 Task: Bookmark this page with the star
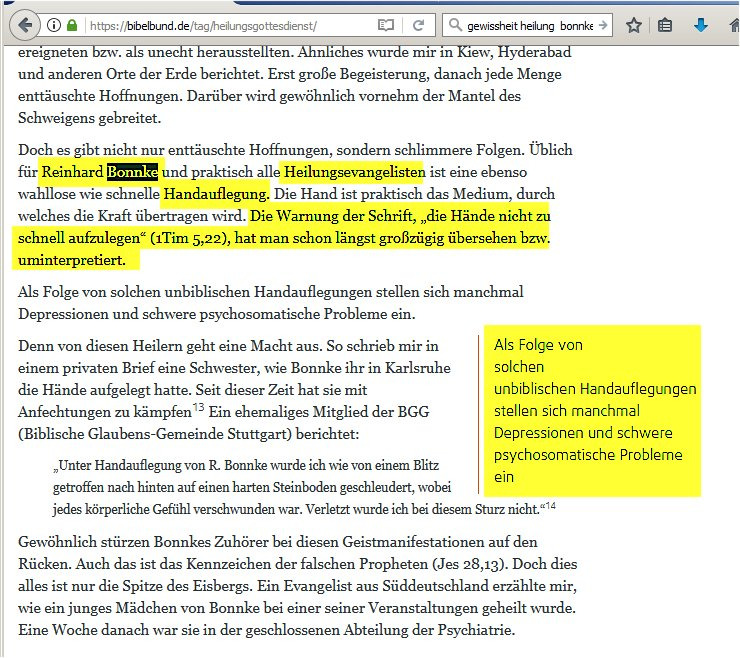pyautogui.click(x=634, y=24)
